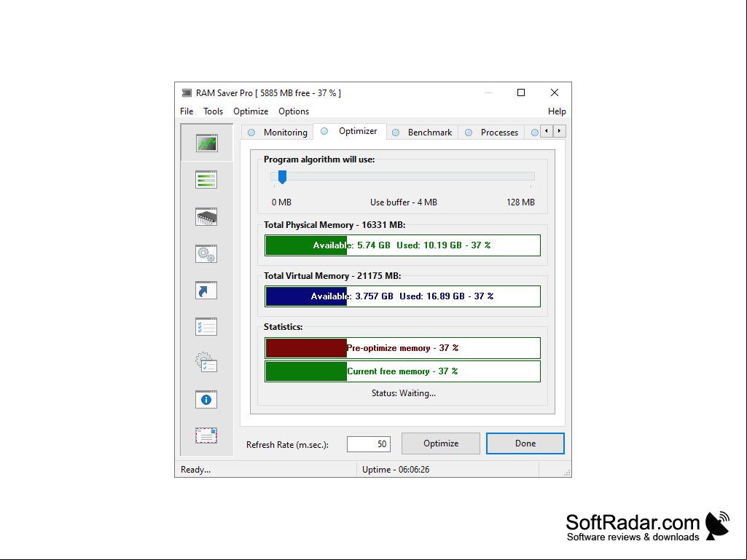Screen dimensions: 747x560
Task: Click the 'Status: Waiting...' text
Action: [x=404, y=393]
